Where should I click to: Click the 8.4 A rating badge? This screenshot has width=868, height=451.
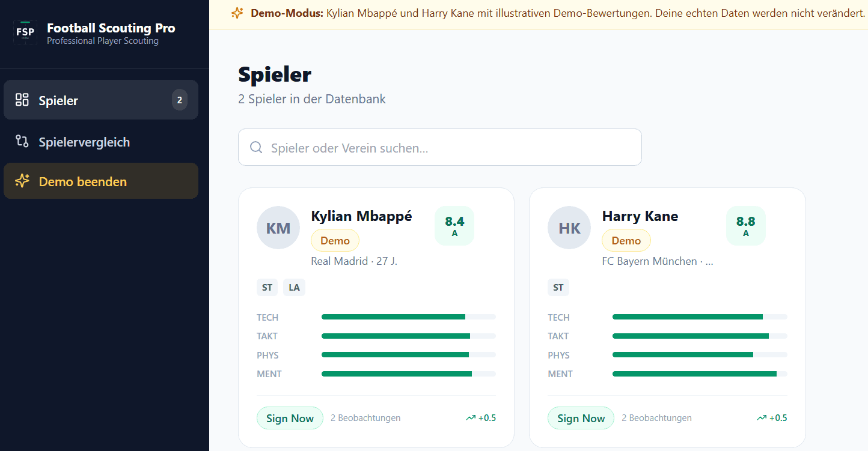(x=454, y=226)
